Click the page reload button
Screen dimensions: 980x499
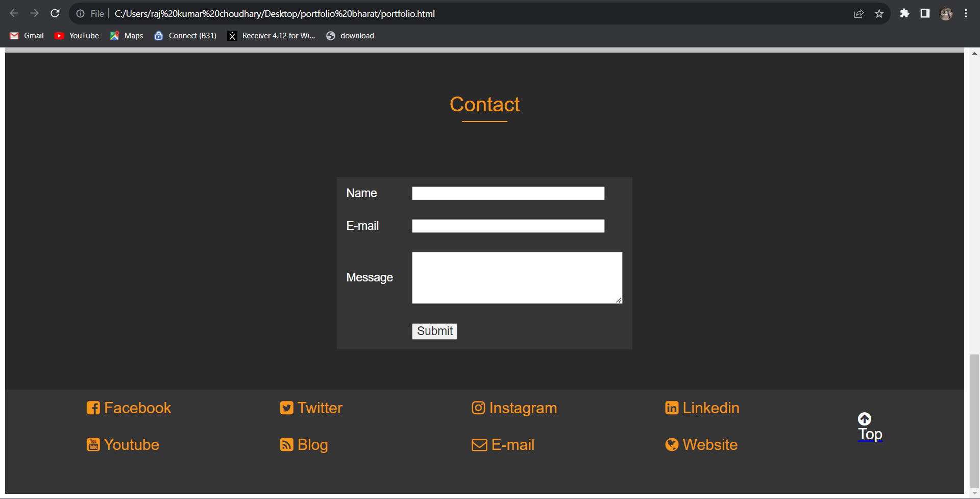tap(55, 13)
